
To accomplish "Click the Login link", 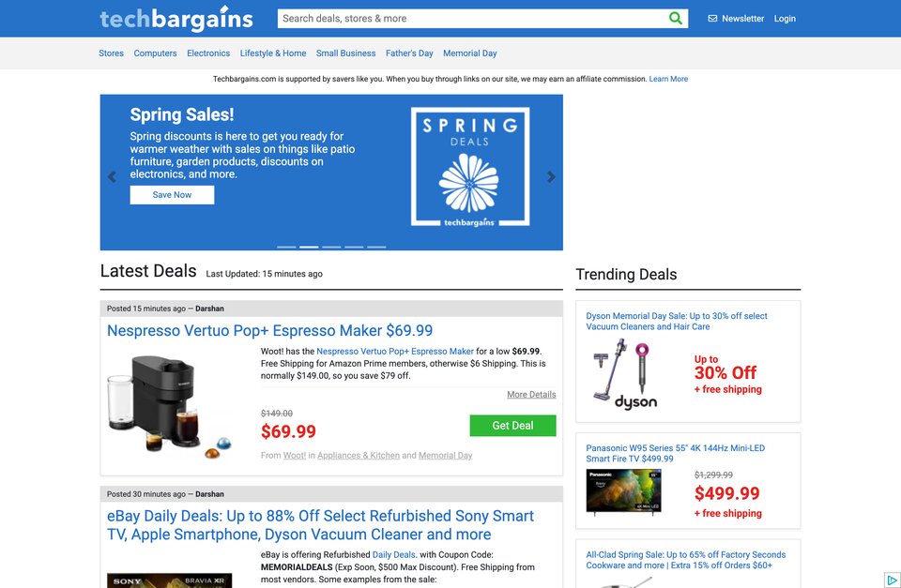I will (785, 19).
